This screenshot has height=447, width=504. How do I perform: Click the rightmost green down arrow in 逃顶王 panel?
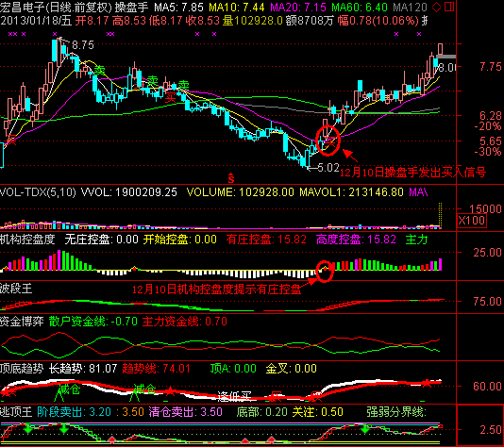365,428
